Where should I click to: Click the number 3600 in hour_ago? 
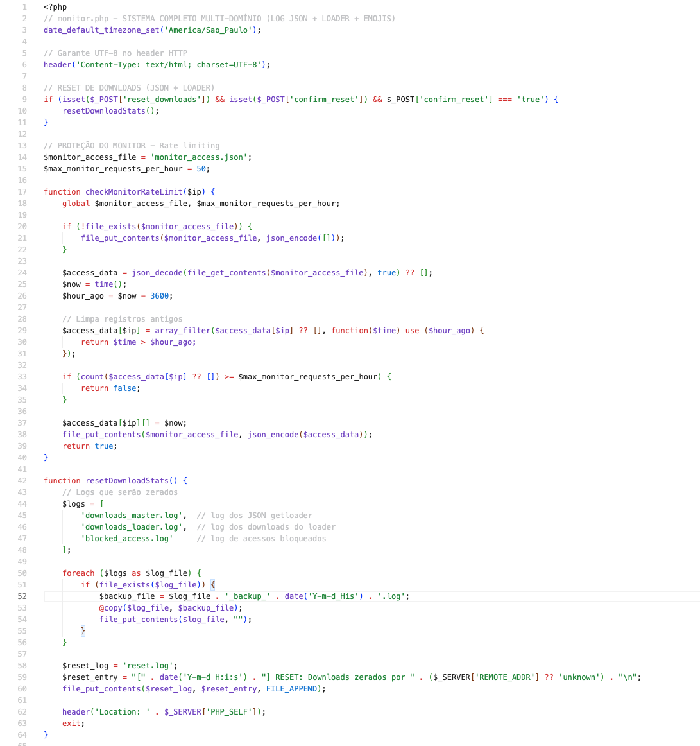tap(161, 295)
